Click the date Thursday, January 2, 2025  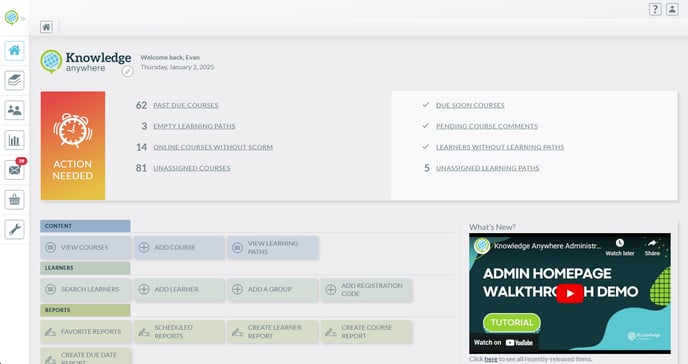pyautogui.click(x=177, y=67)
